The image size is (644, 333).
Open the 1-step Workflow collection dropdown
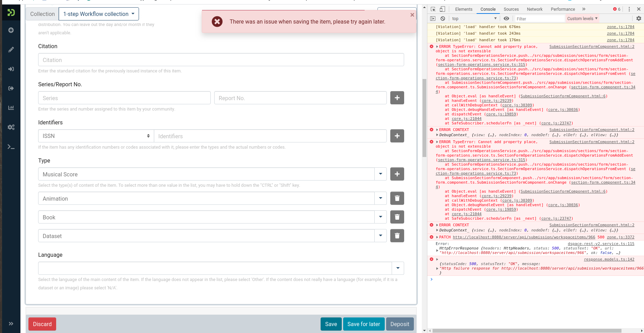[99, 14]
